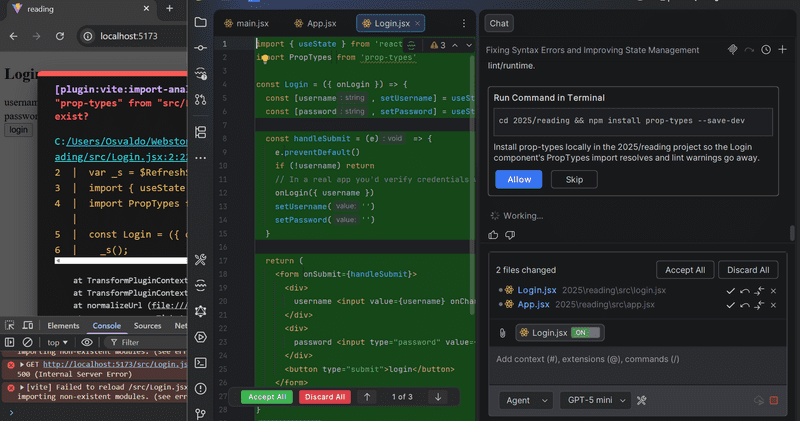Accept Login.jsx changes with checkmark
This screenshot has height=421, width=800.
click(731, 290)
